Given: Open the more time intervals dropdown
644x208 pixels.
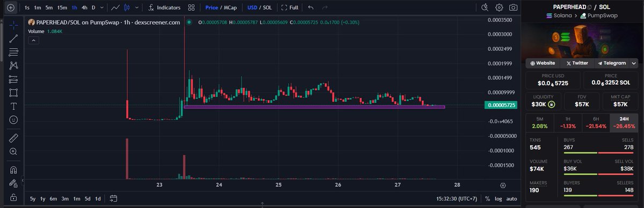Looking at the screenshot, I should pyautogui.click(x=102, y=8).
